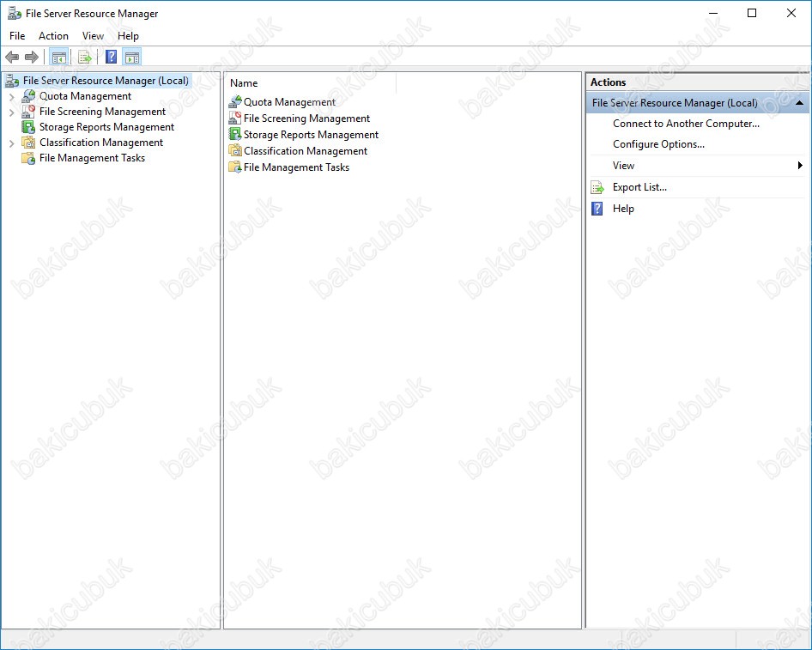
Task: Select Storage Reports Management label in the tree
Action: click(106, 127)
